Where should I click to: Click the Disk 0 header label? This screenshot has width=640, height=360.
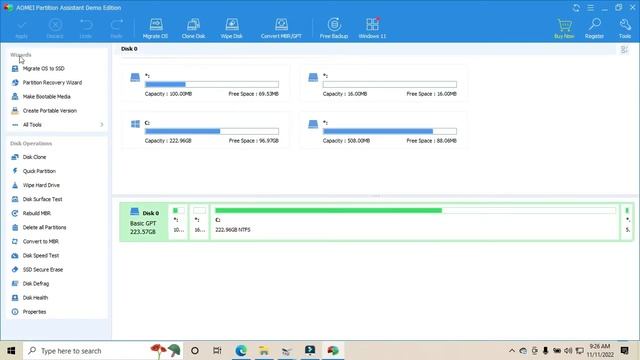[129, 49]
